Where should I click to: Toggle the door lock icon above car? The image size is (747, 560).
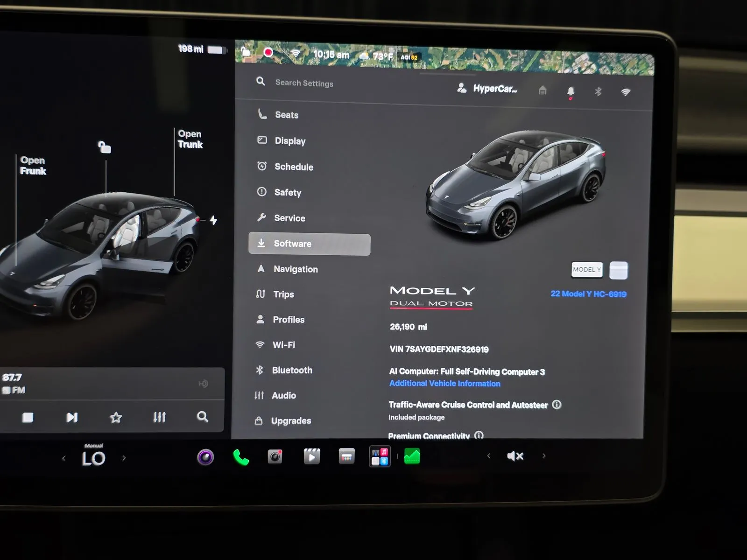[x=104, y=147]
